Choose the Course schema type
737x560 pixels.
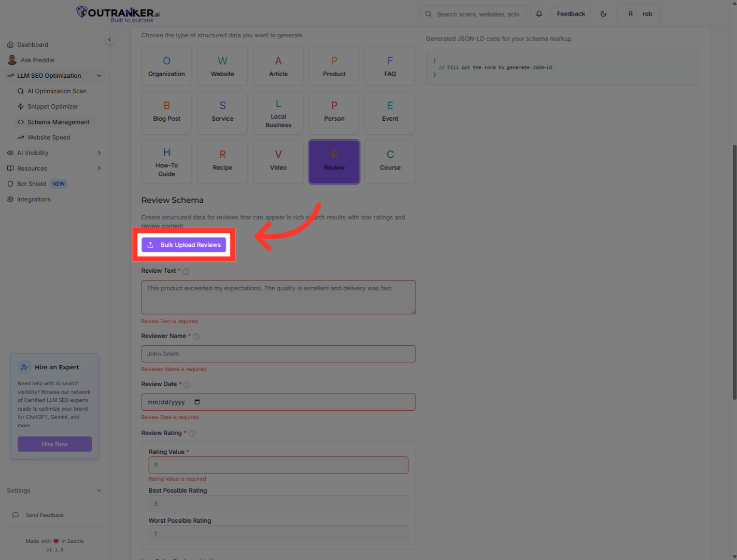(x=390, y=162)
